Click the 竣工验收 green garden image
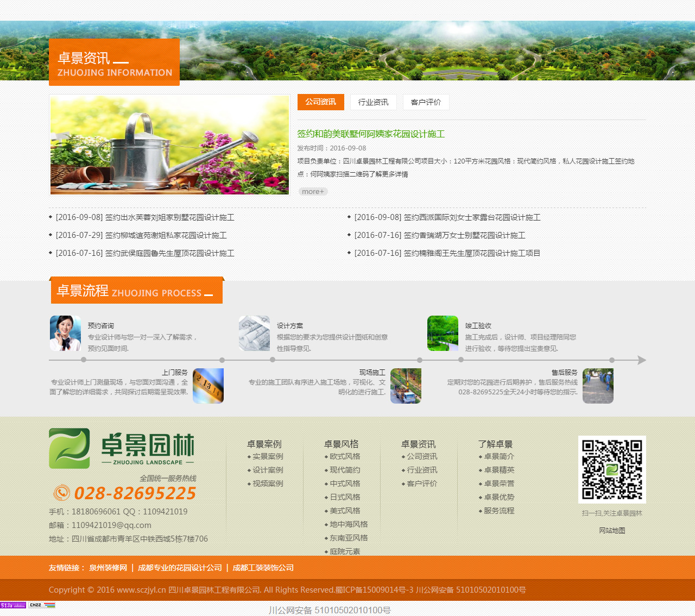The height and width of the screenshot is (616, 695). (x=443, y=333)
